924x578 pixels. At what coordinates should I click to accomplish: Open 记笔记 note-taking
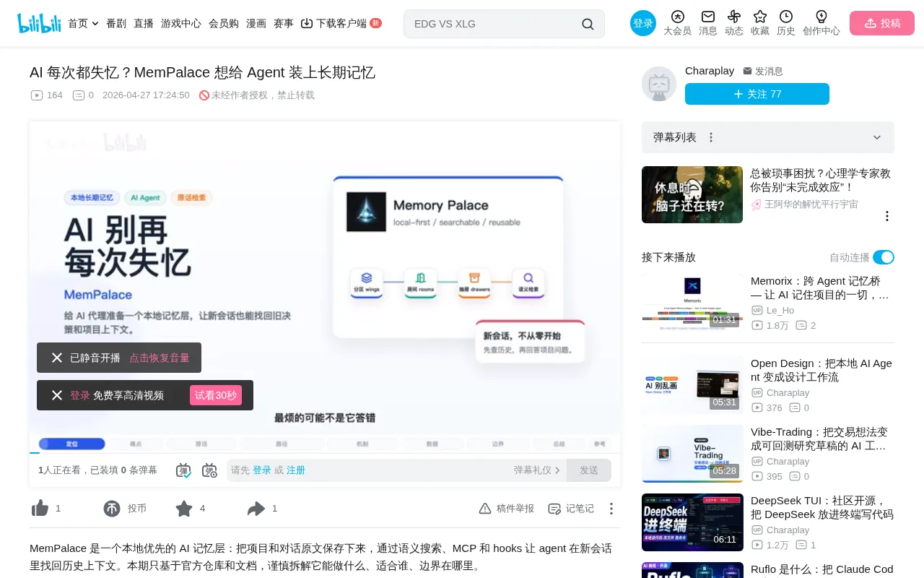(571, 509)
